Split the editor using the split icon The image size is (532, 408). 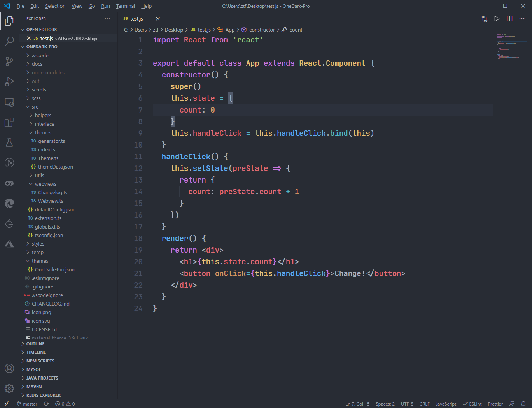(x=509, y=18)
